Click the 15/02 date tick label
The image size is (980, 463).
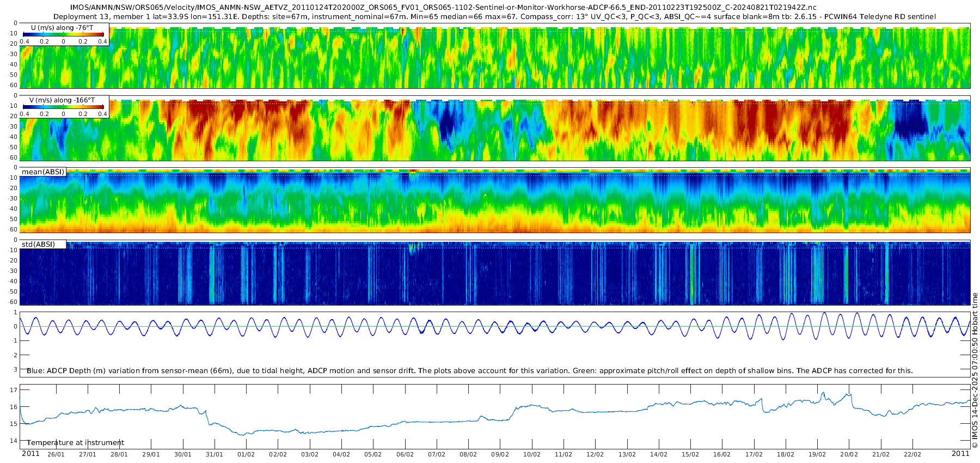pyautogui.click(x=690, y=454)
